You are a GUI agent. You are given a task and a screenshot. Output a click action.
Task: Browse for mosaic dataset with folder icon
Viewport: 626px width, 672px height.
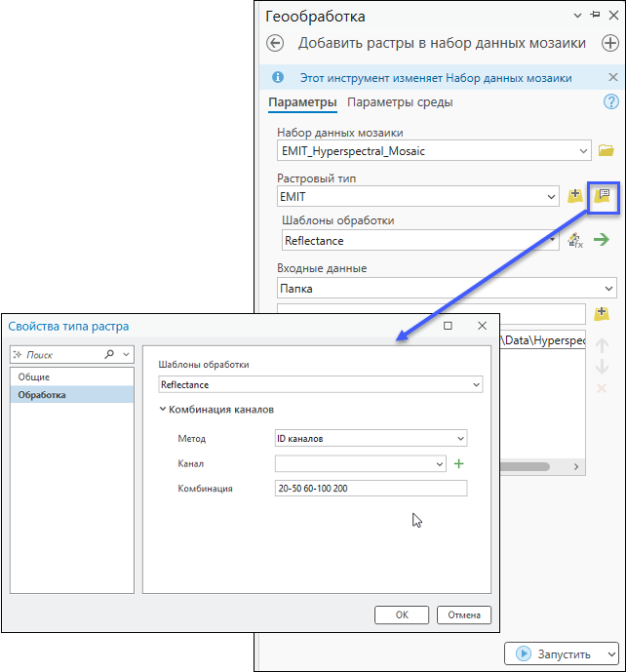[606, 151]
